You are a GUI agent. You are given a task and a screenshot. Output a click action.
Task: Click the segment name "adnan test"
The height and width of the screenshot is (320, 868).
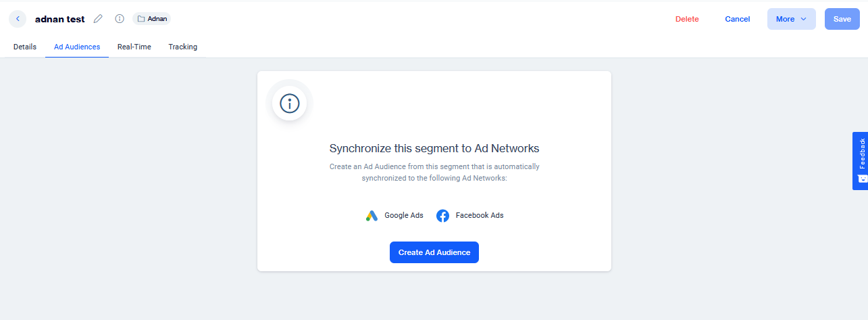click(x=60, y=19)
